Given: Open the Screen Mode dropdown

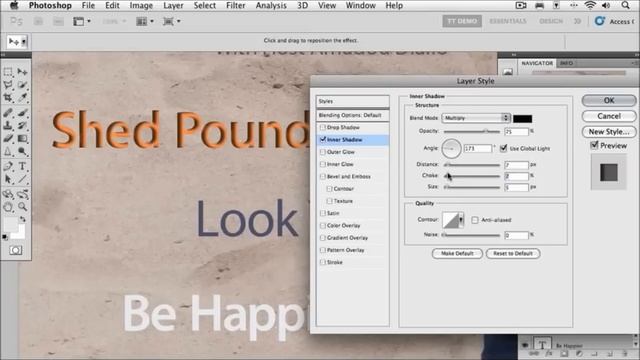Looking at the screenshot, I should [x=171, y=21].
